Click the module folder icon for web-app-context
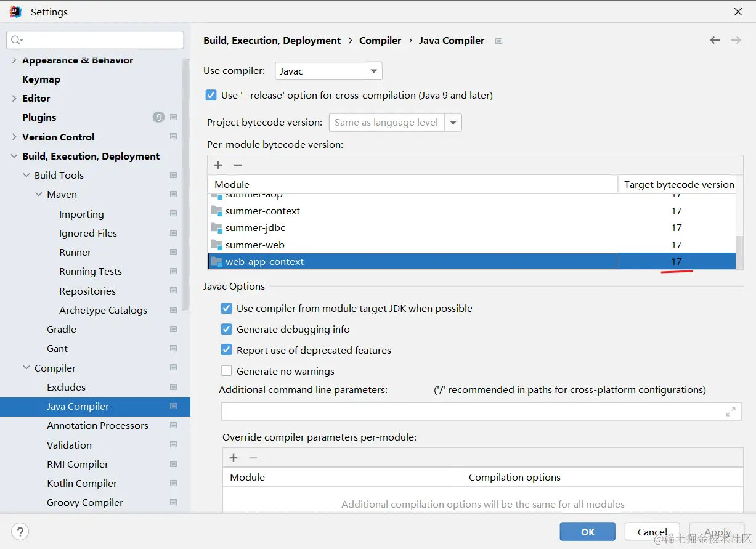The width and height of the screenshot is (756, 549). (216, 261)
